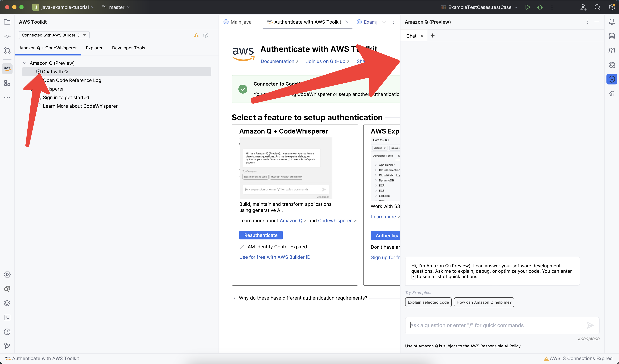Open editor tab options menu
Screen dimensions: 619x364
[x=393, y=22]
